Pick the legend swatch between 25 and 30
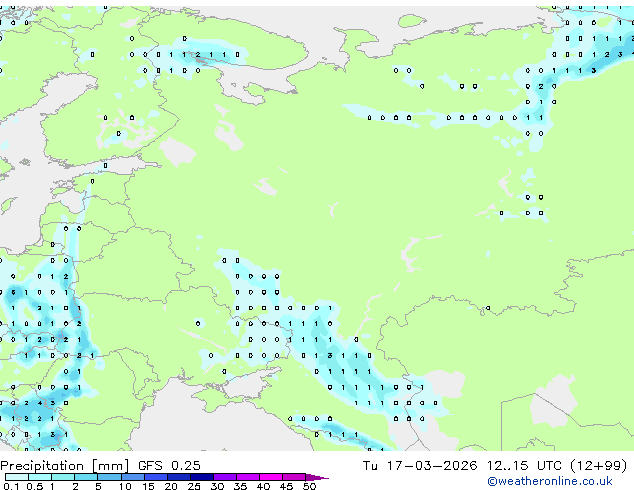Viewport: 634px width, 490px height. [x=202, y=477]
